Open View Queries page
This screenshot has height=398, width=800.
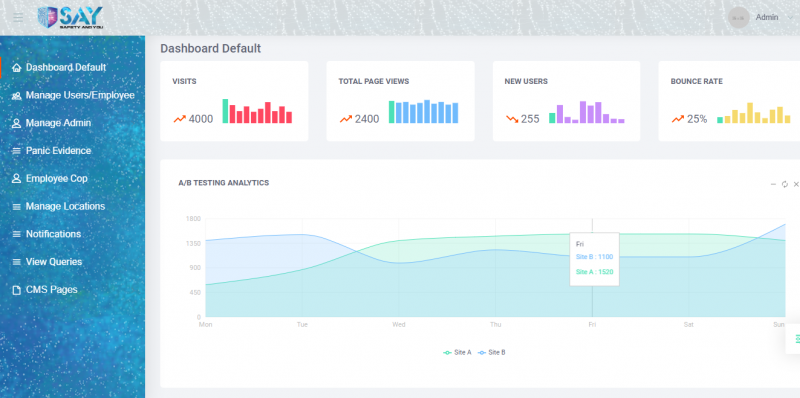(54, 262)
